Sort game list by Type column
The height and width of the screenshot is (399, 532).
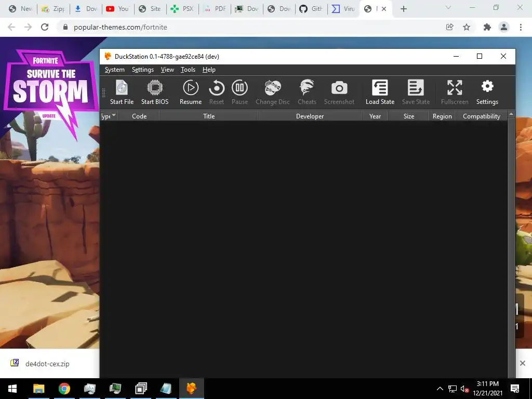coord(109,116)
